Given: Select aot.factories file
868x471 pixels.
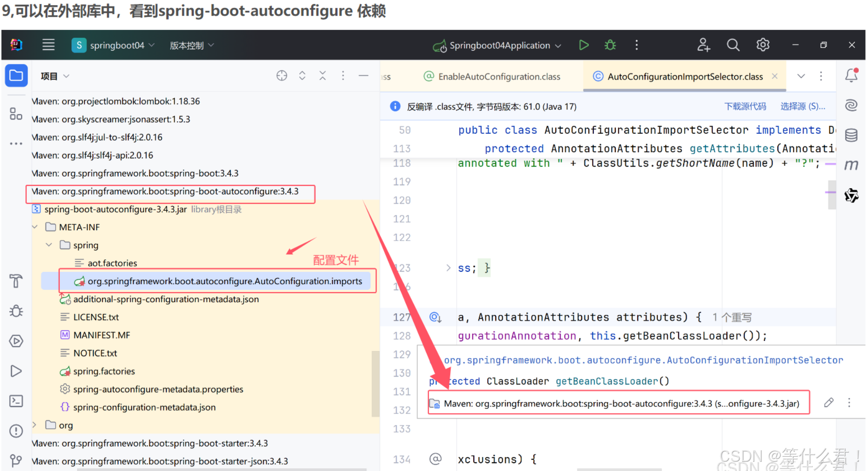Looking at the screenshot, I should pyautogui.click(x=112, y=263).
